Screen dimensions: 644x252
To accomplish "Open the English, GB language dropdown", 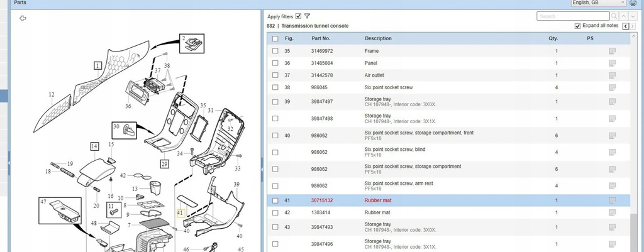I will 599,3.
